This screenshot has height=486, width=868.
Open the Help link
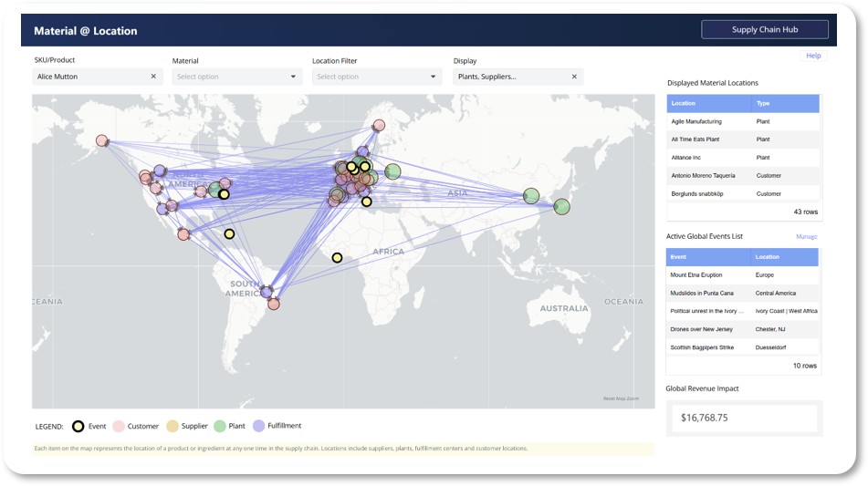pos(813,56)
